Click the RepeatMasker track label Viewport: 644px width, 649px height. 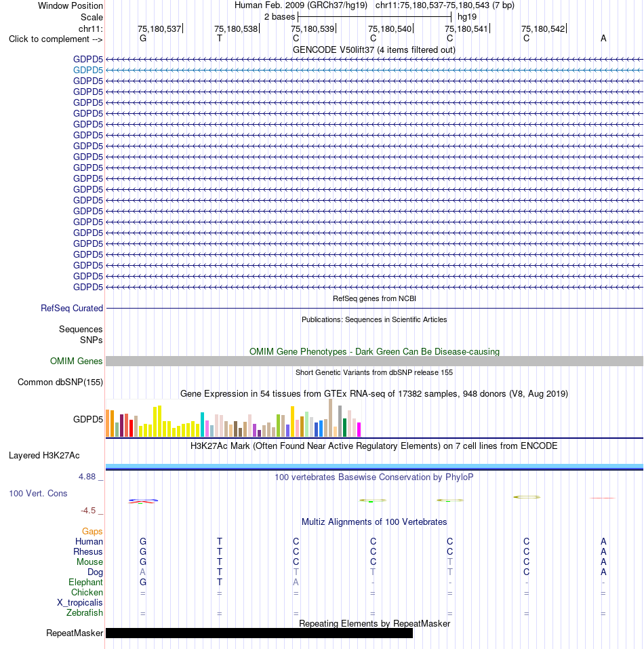click(x=75, y=633)
